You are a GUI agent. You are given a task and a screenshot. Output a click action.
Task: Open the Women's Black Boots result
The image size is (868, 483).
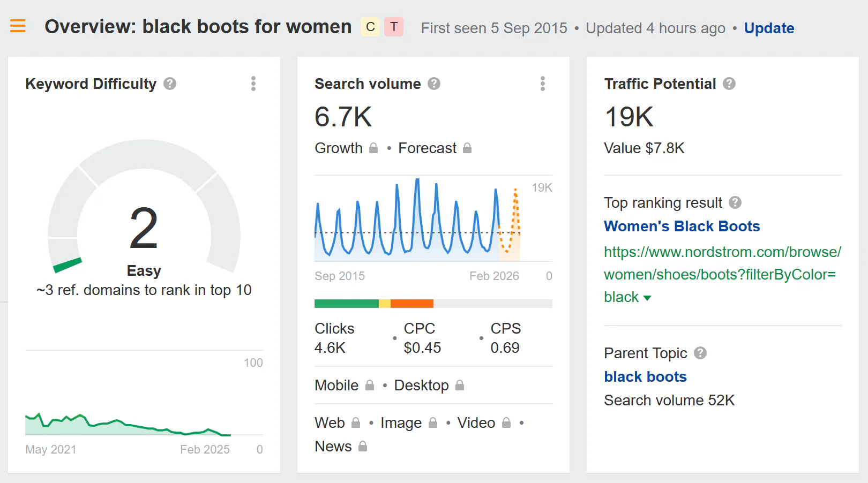(682, 227)
